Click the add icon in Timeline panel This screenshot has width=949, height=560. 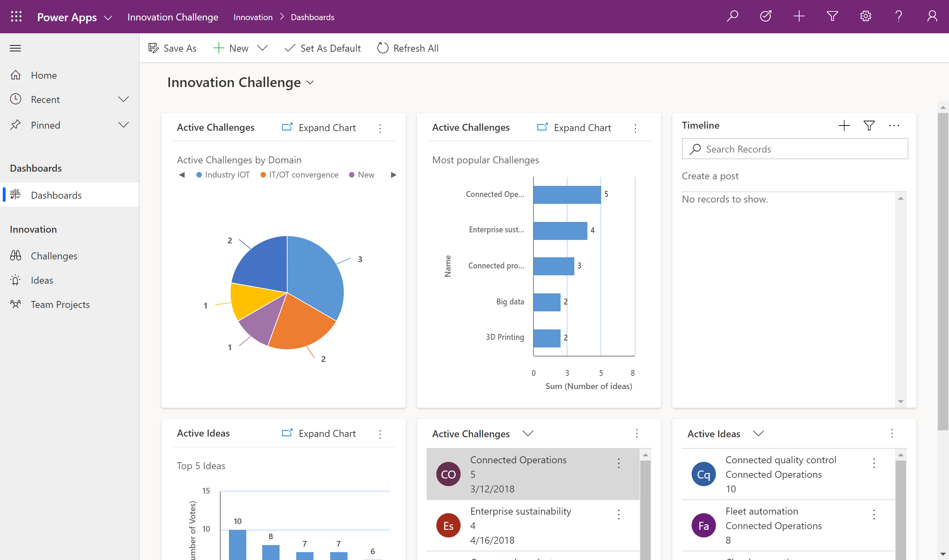pyautogui.click(x=843, y=125)
